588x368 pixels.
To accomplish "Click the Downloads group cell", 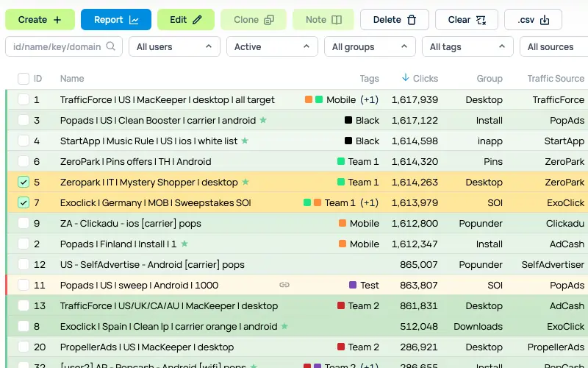I will pyautogui.click(x=478, y=326).
